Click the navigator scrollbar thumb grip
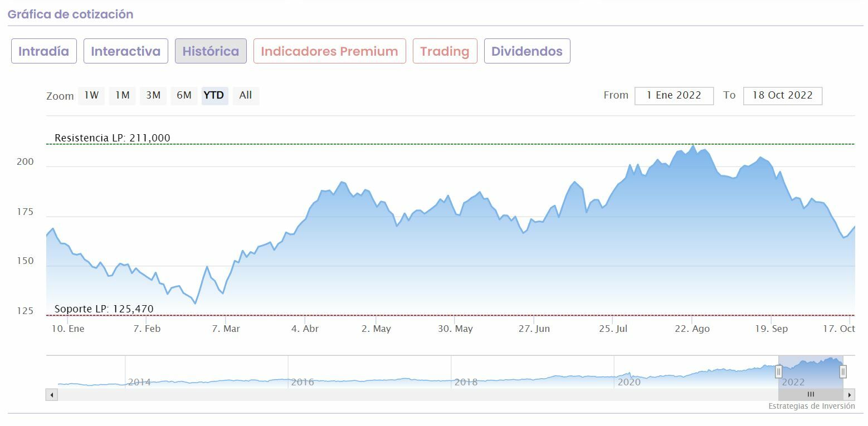 811,395
